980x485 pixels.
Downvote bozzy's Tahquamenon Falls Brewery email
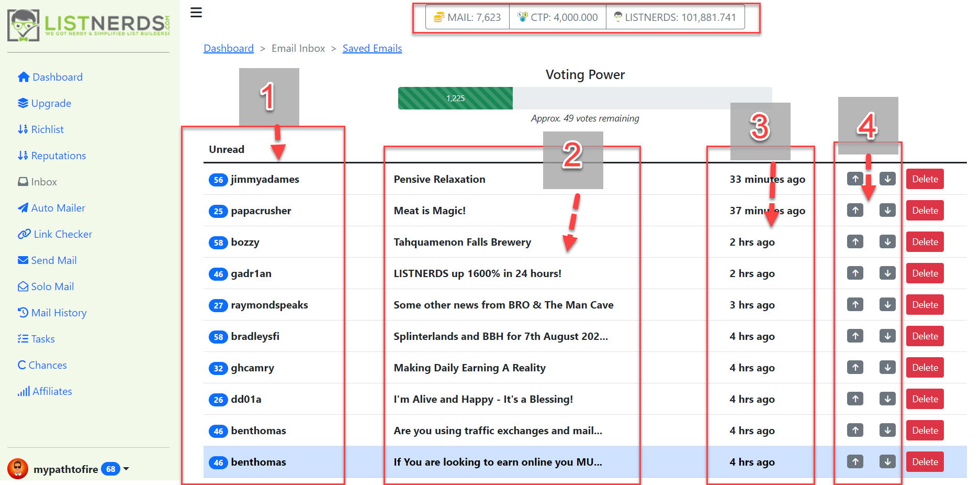(x=887, y=242)
